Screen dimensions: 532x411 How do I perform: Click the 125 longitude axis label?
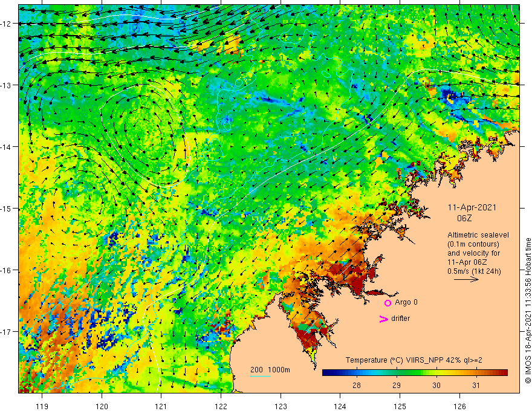[400, 406]
